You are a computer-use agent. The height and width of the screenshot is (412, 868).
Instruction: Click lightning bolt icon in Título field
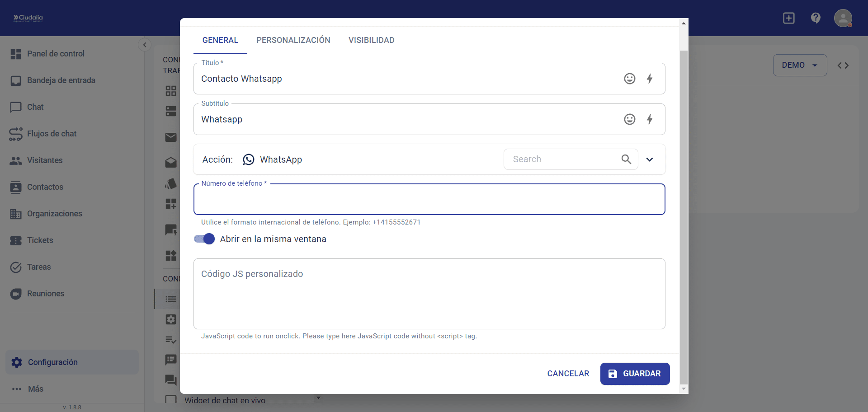pos(650,79)
